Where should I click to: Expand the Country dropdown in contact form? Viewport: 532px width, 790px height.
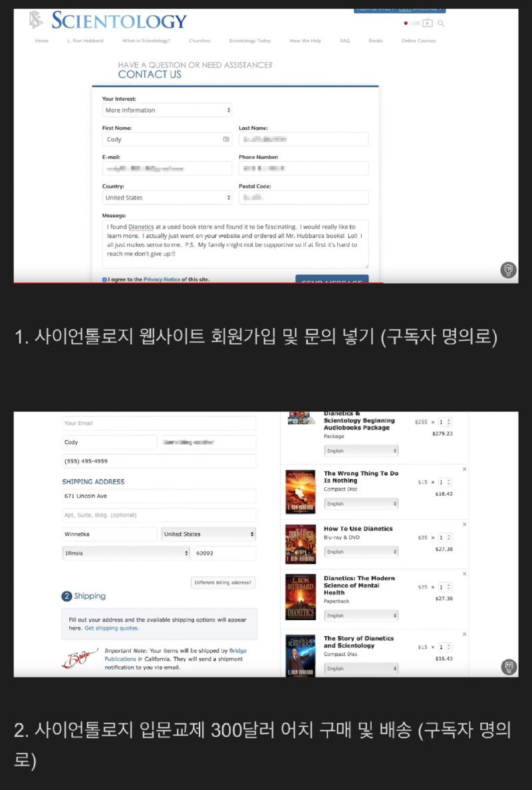click(167, 198)
